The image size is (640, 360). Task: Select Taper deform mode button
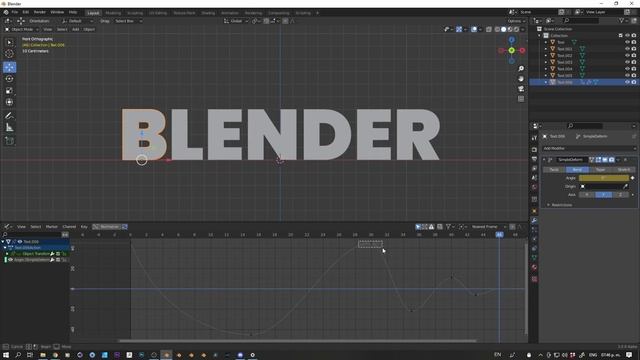pos(600,170)
